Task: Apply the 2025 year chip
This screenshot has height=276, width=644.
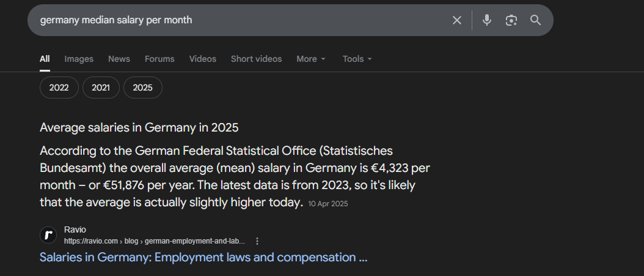Action: coord(143,88)
